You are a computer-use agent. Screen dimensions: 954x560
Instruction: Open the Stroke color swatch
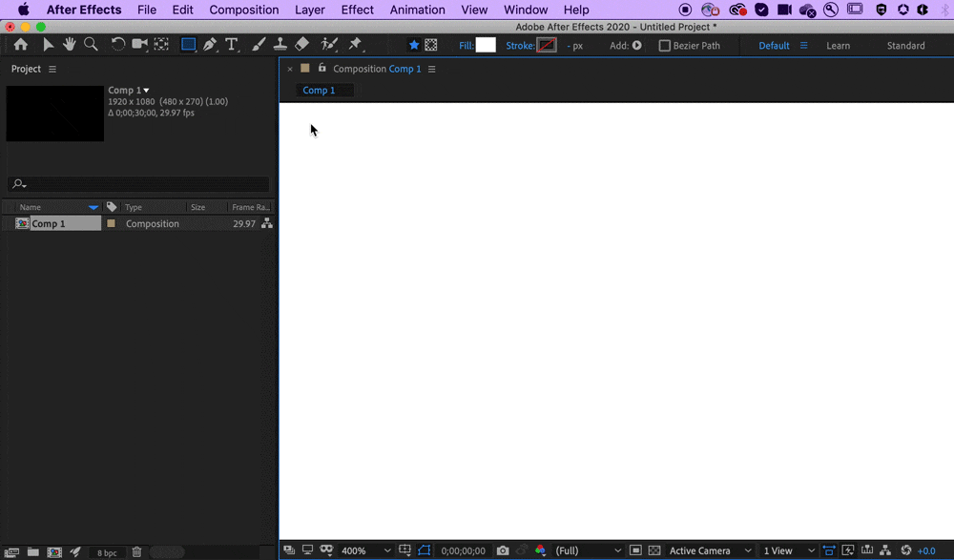pos(547,45)
